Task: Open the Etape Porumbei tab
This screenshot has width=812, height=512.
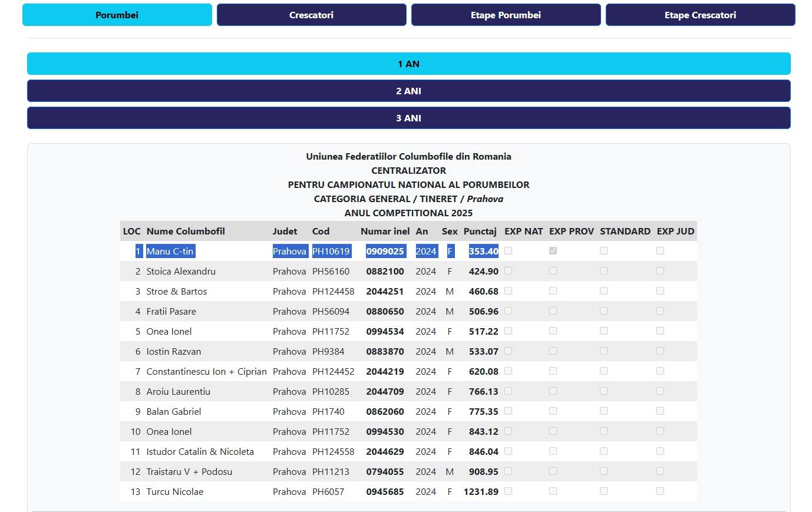Action: [506, 15]
